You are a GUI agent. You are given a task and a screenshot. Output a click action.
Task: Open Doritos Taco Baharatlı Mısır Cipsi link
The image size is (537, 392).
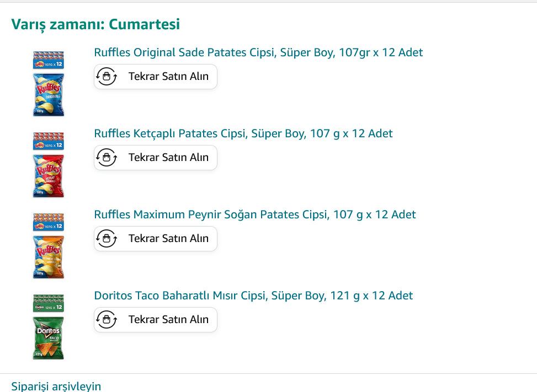(x=253, y=296)
